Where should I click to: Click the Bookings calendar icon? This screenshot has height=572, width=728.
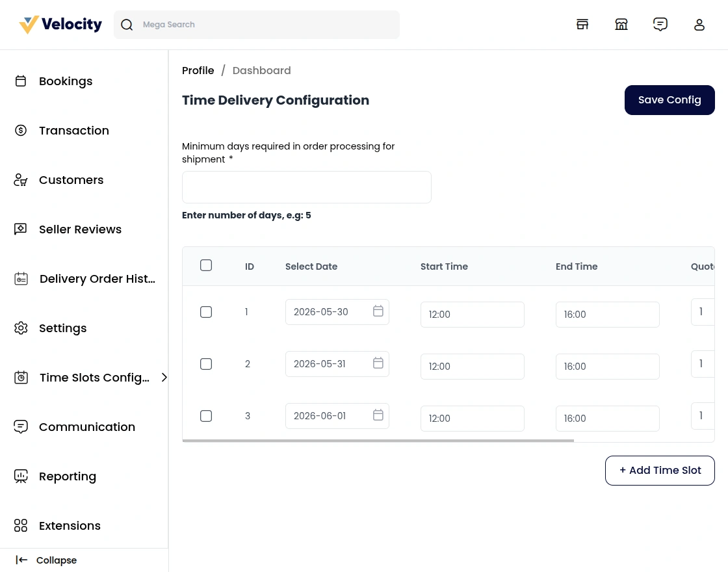coord(21,81)
